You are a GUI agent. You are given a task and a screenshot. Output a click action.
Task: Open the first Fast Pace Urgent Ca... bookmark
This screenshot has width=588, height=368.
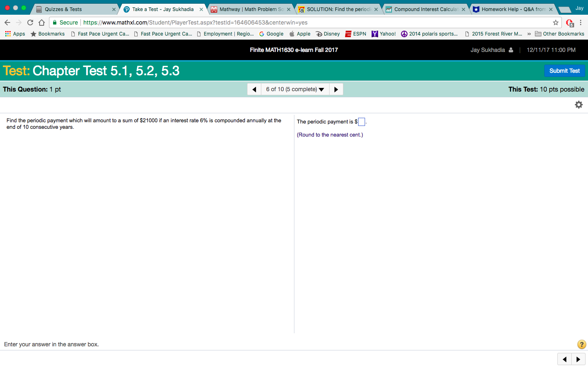(100, 34)
